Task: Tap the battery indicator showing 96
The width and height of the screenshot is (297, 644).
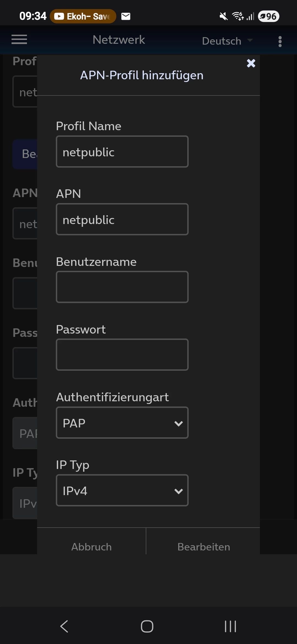Action: pos(269,17)
